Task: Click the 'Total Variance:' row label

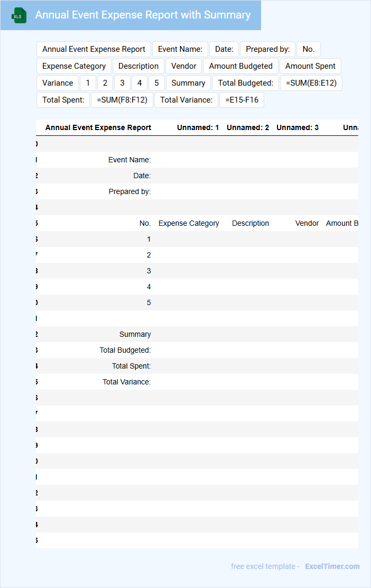Action: (x=126, y=382)
